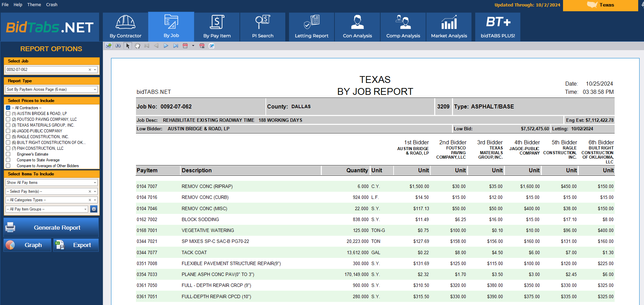Clear the All Categories Types field

[90, 200]
